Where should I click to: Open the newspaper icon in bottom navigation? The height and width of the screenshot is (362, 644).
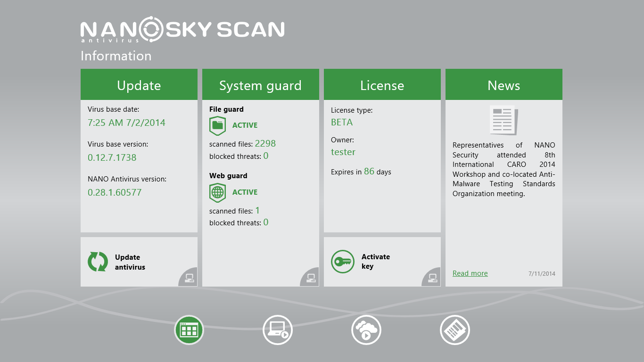[455, 330]
